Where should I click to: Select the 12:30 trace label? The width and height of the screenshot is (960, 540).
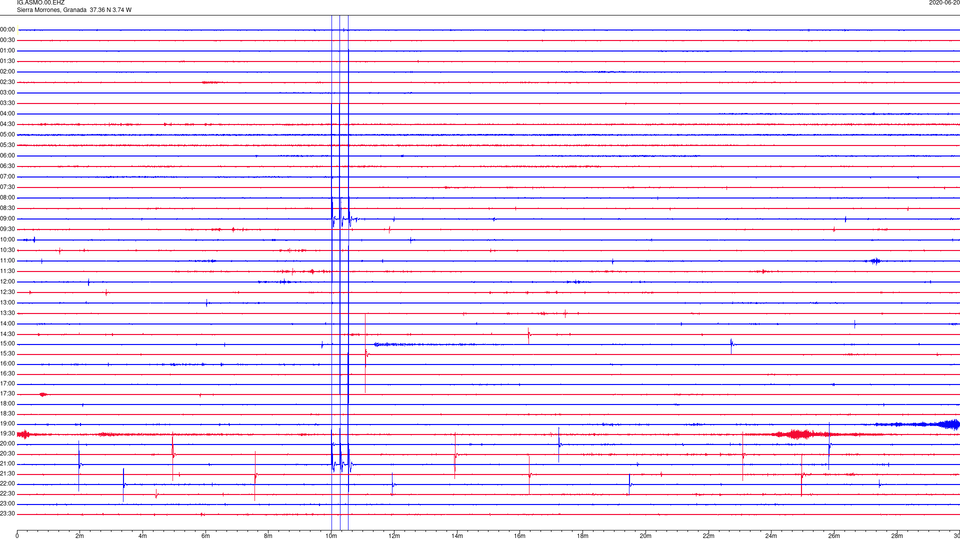click(x=8, y=292)
